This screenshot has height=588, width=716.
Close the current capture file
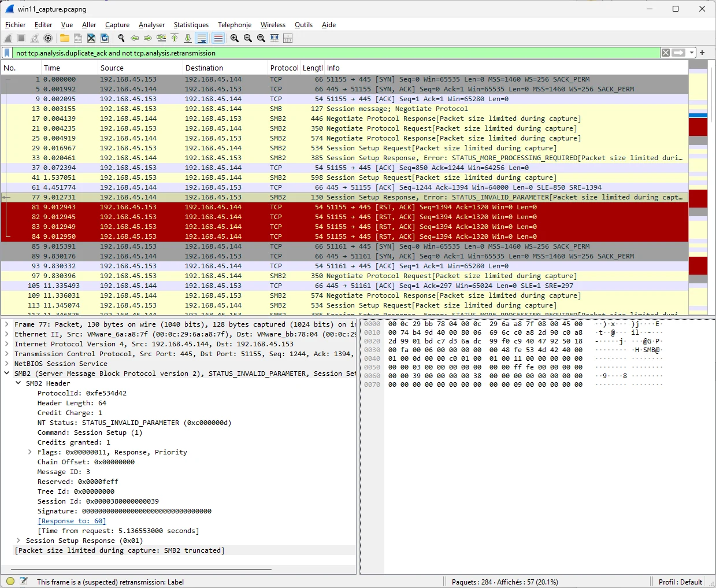coord(91,38)
